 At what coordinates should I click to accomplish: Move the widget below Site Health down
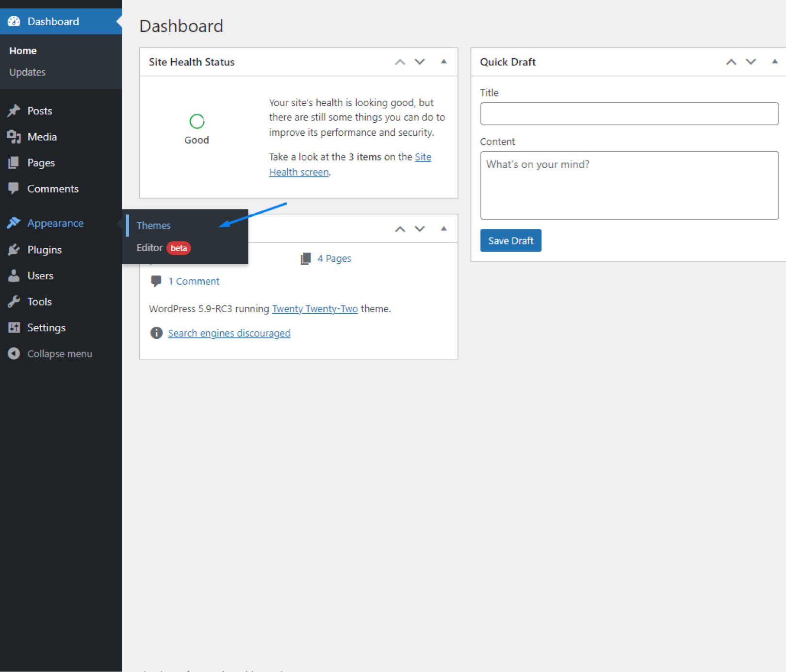pyautogui.click(x=420, y=229)
